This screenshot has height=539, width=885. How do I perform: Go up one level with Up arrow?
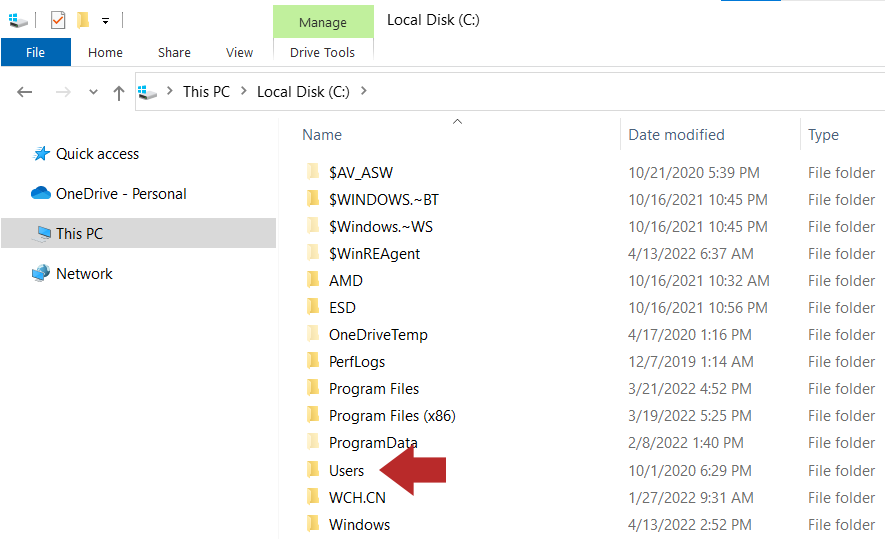(x=119, y=93)
